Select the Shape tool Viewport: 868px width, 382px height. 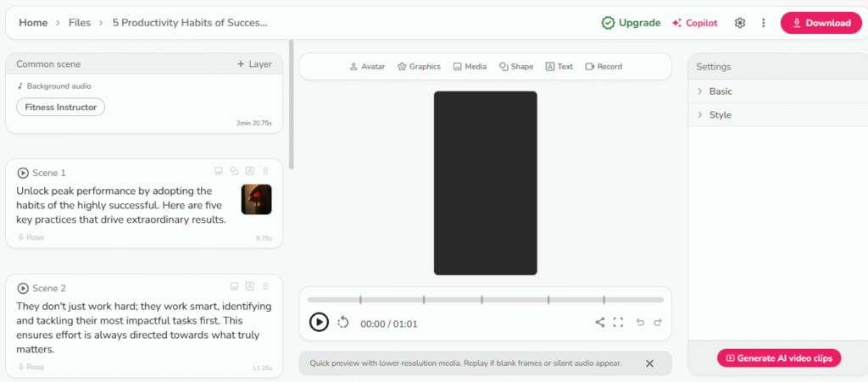[516, 66]
